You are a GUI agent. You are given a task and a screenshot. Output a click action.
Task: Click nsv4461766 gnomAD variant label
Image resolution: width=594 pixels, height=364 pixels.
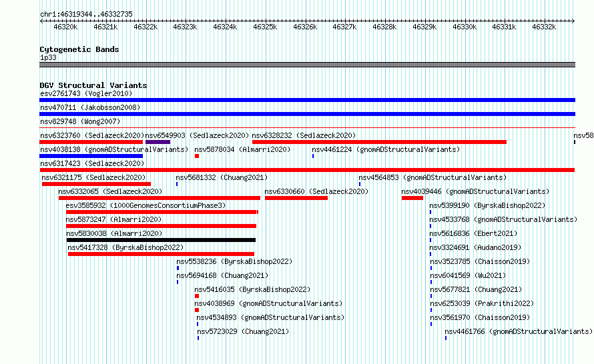[x=519, y=331]
